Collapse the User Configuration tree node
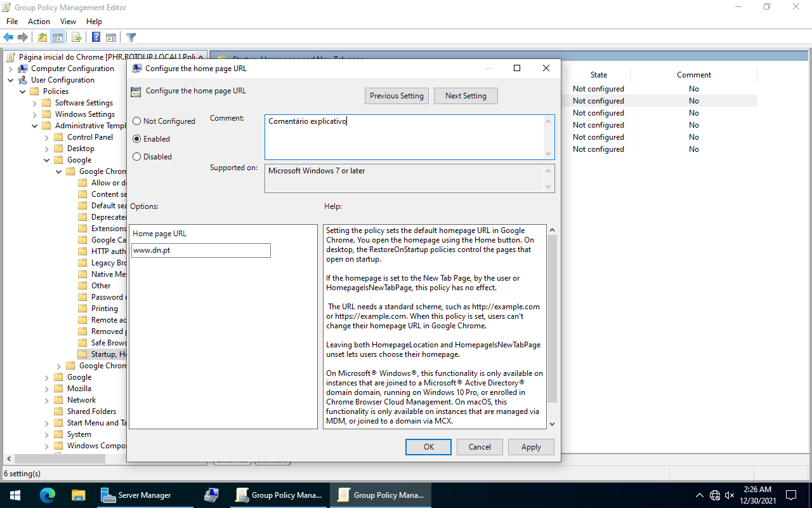The image size is (812, 508). pyautogui.click(x=10, y=79)
